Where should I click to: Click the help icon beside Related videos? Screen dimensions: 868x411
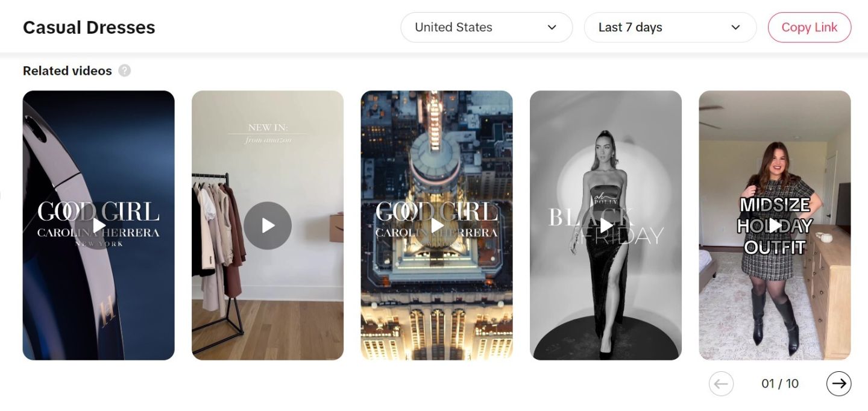pyautogui.click(x=124, y=71)
